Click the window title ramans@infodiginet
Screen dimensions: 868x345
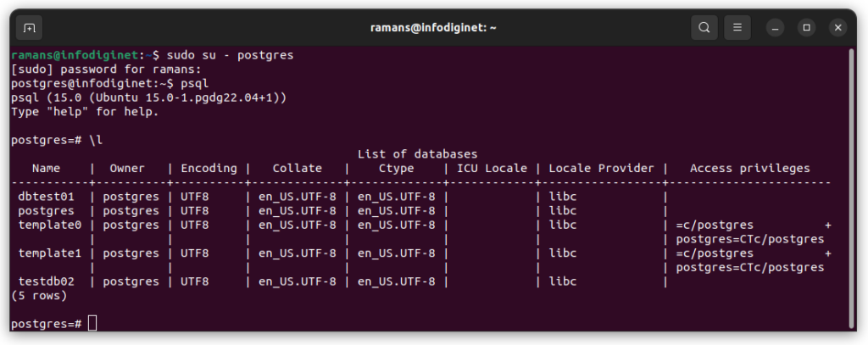point(433,28)
